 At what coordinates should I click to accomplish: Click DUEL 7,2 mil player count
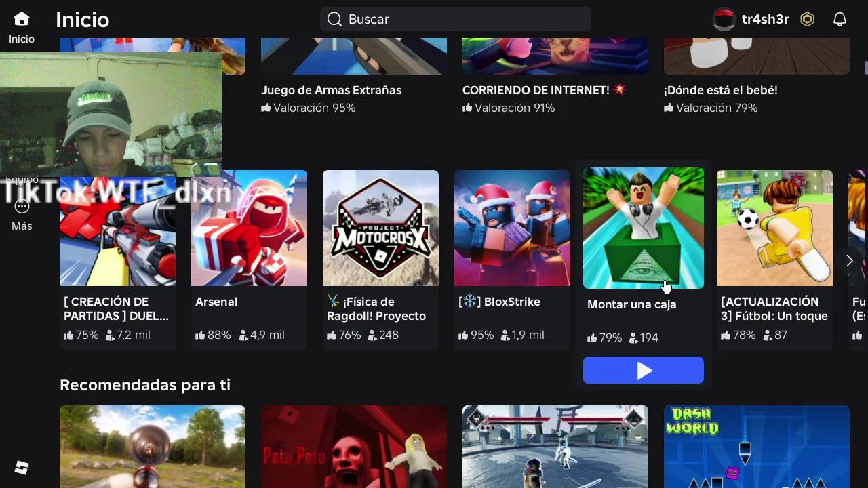click(x=127, y=335)
